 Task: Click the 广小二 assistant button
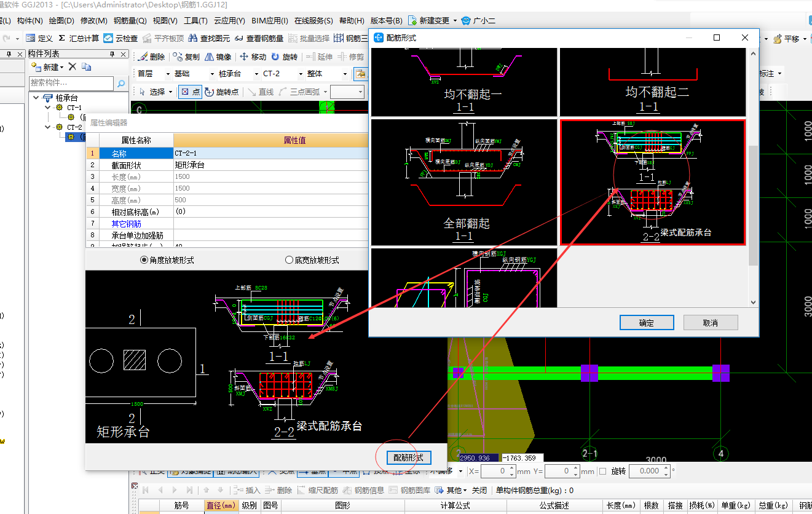(478, 21)
